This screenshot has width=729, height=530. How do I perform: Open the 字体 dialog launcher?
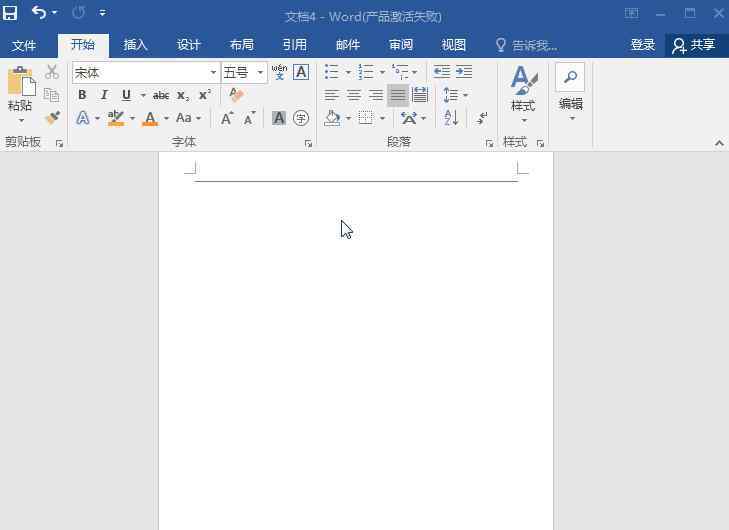(x=308, y=143)
